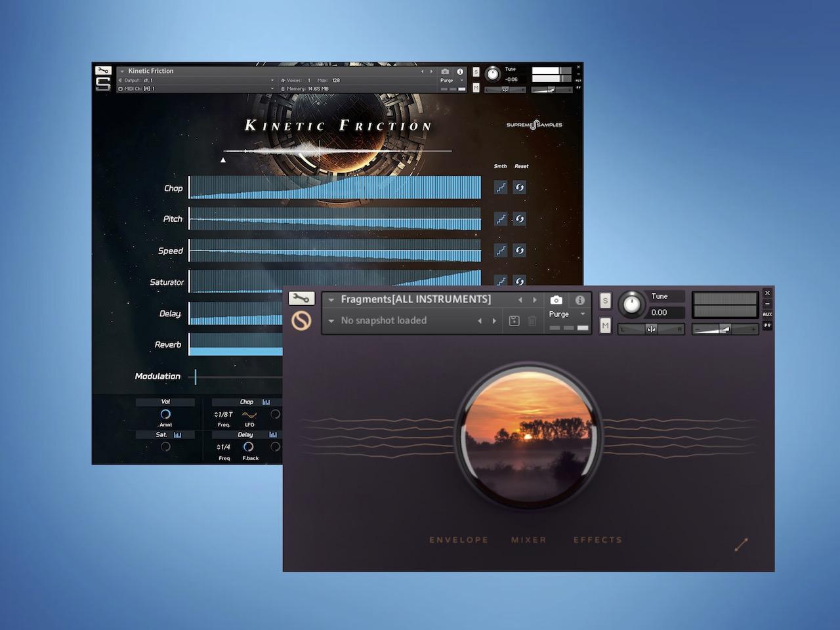
Task: Open the diagonal arrow icon in Fragments
Action: pos(741,545)
